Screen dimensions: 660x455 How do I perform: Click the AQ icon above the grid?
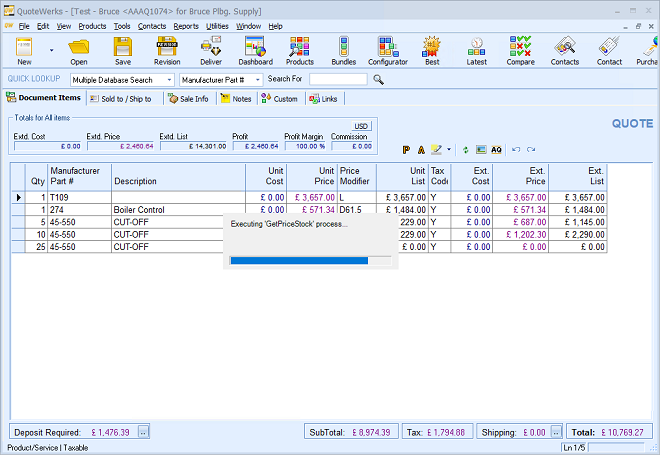coord(496,149)
